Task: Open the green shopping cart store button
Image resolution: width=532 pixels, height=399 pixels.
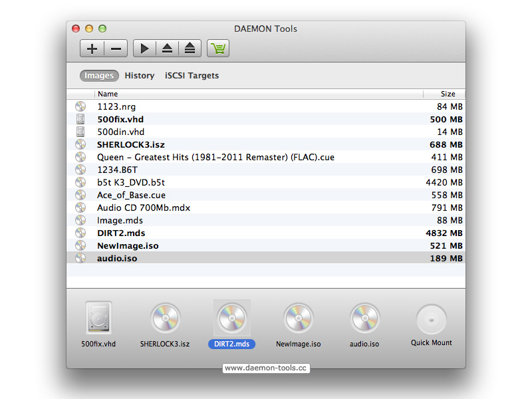Action: 218,49
